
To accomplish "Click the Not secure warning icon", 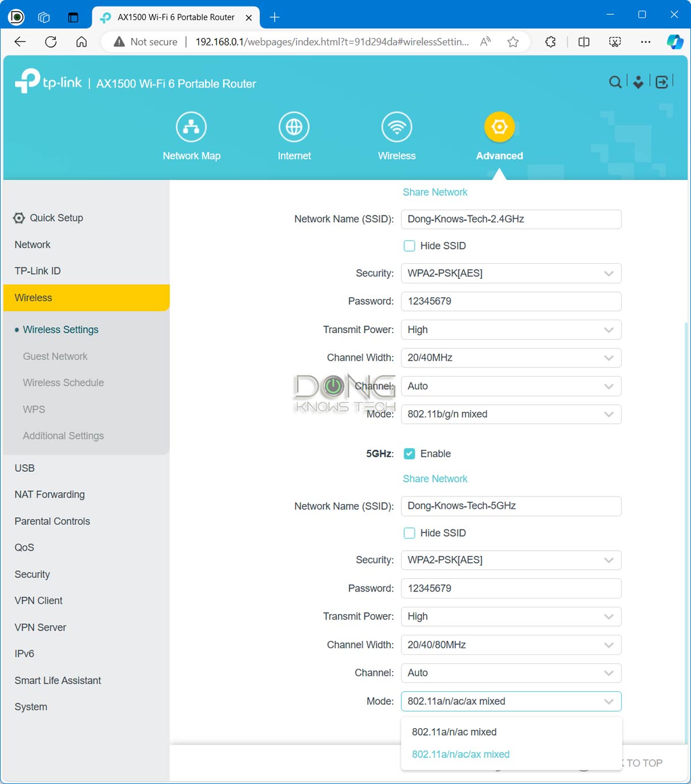I will click(x=119, y=41).
